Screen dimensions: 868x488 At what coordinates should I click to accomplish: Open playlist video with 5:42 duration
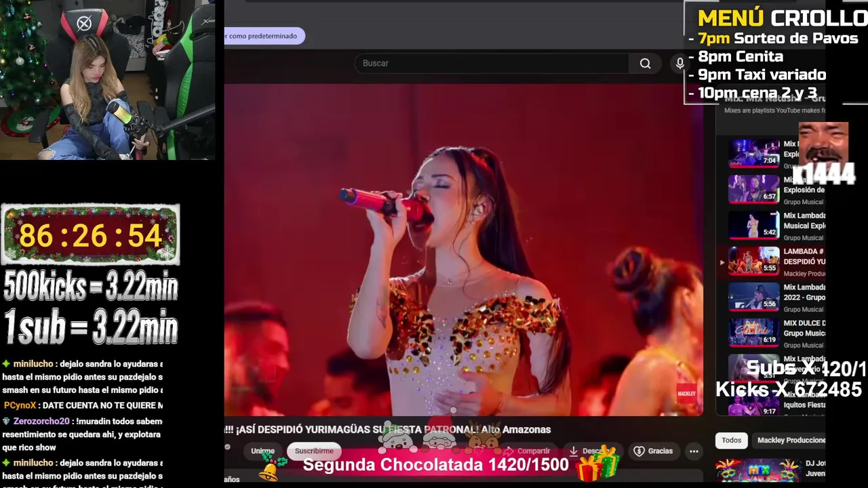[754, 224]
